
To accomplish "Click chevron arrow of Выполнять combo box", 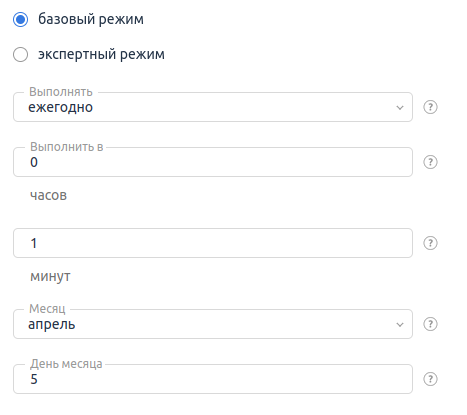I will coord(400,108).
